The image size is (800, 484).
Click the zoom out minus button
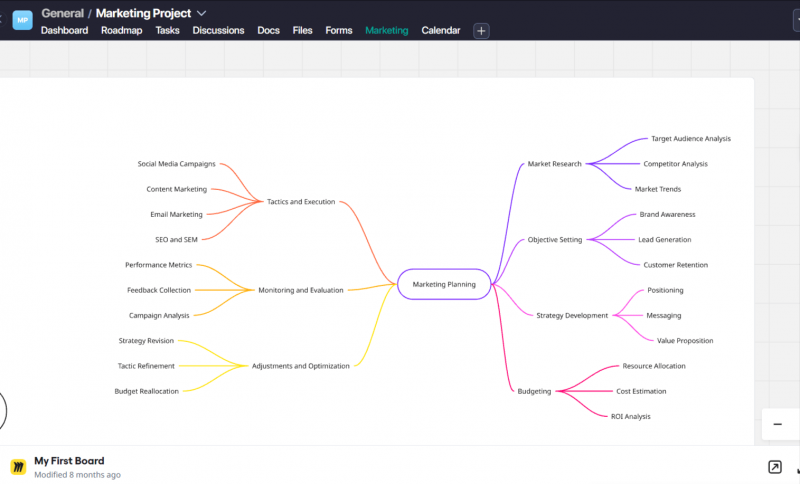click(x=778, y=424)
